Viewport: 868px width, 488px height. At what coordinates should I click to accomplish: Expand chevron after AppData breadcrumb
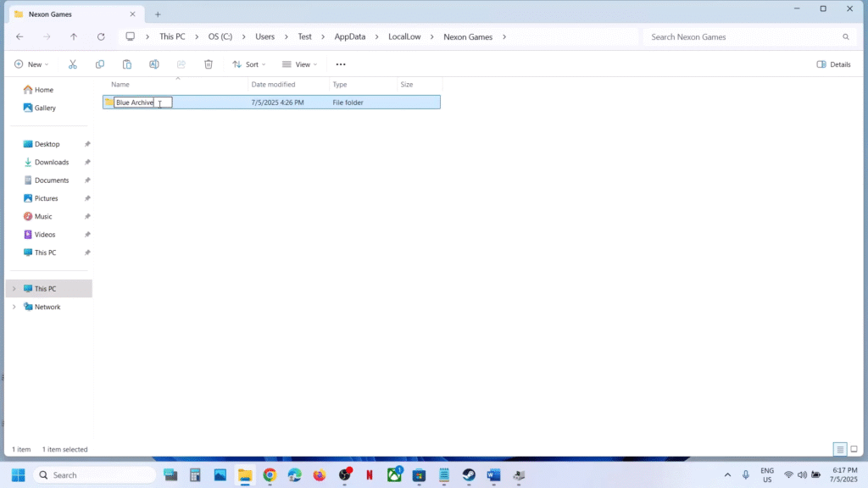377,36
